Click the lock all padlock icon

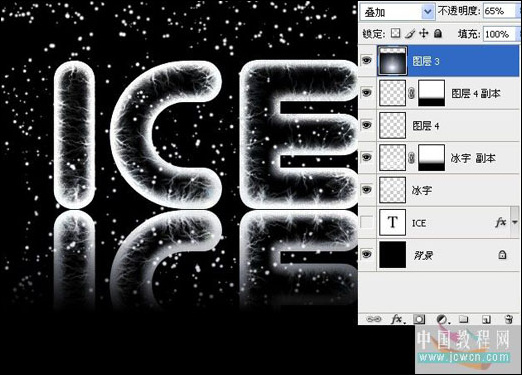438,33
